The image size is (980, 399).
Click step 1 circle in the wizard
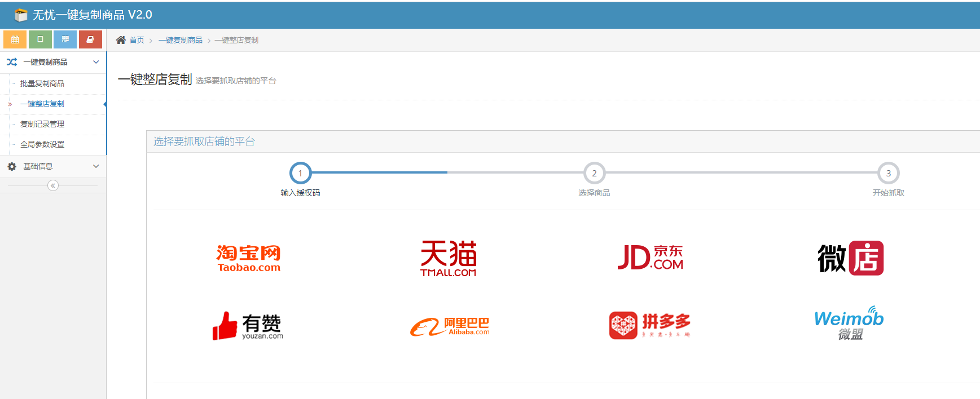[300, 173]
